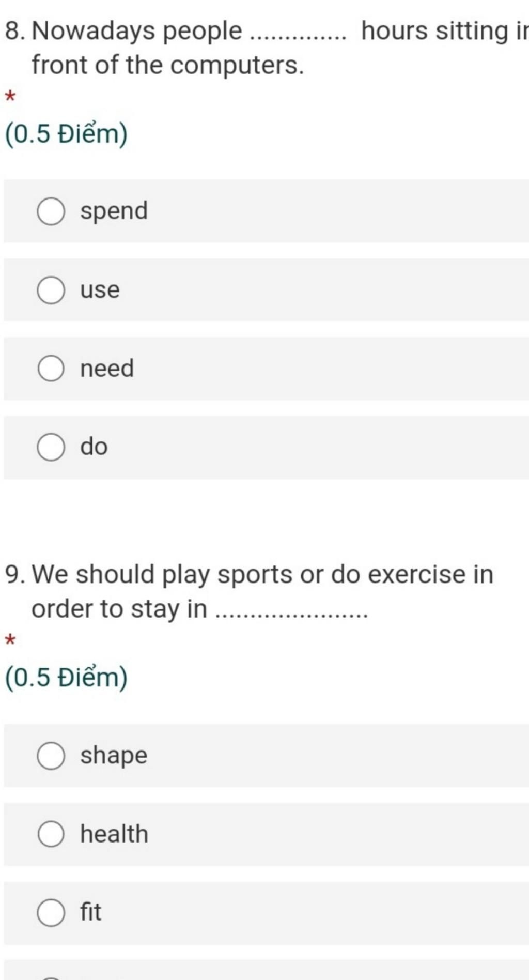The image size is (529, 980).
Task: Mark 'do' as the answer
Action: click(51, 447)
